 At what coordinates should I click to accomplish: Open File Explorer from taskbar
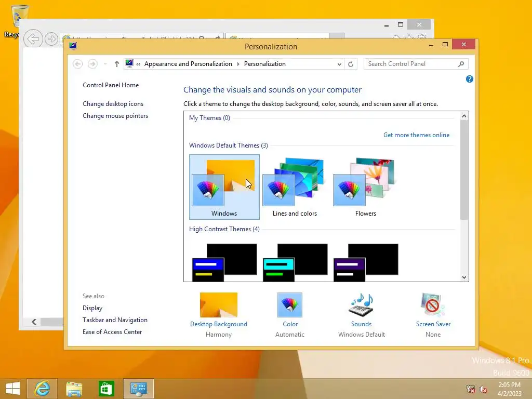(74, 389)
